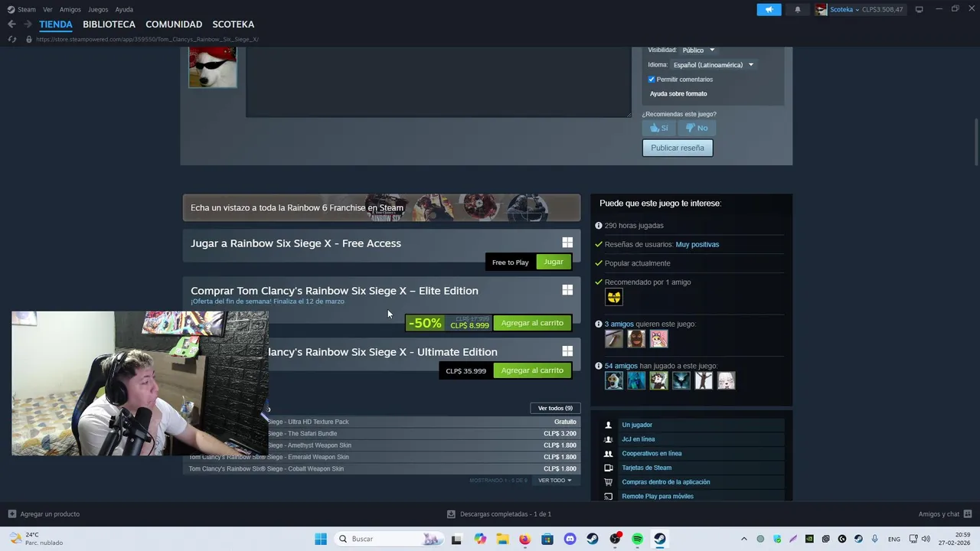Click the Un jugador single-player icon
Image resolution: width=980 pixels, height=551 pixels.
click(x=608, y=425)
